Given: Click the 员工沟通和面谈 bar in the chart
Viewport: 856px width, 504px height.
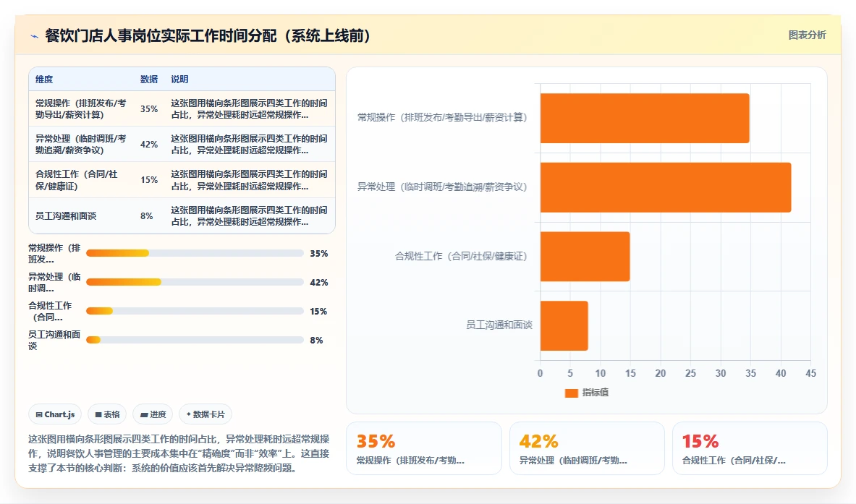Looking at the screenshot, I should click(x=564, y=325).
